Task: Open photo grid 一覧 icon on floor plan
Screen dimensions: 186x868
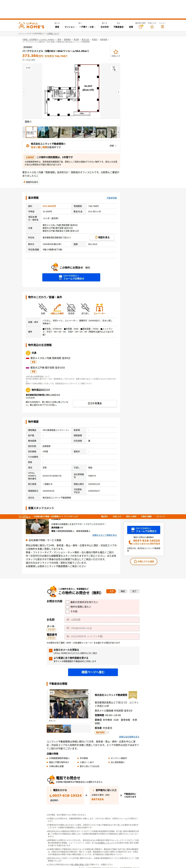Action: click(x=114, y=68)
